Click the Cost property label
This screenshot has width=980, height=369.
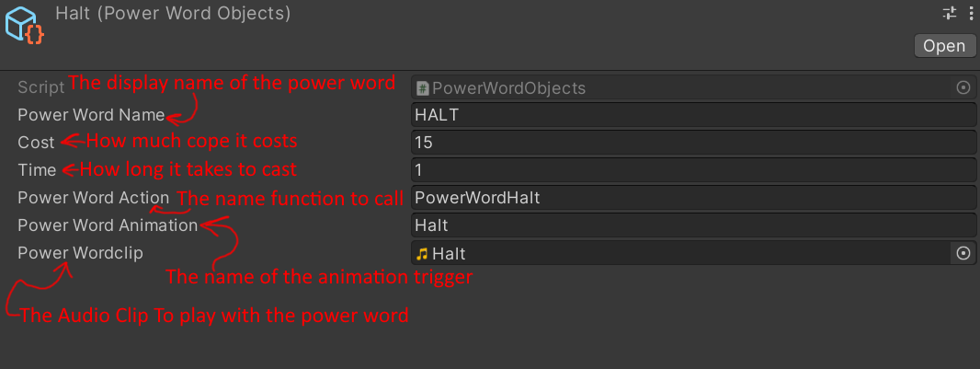(x=36, y=143)
